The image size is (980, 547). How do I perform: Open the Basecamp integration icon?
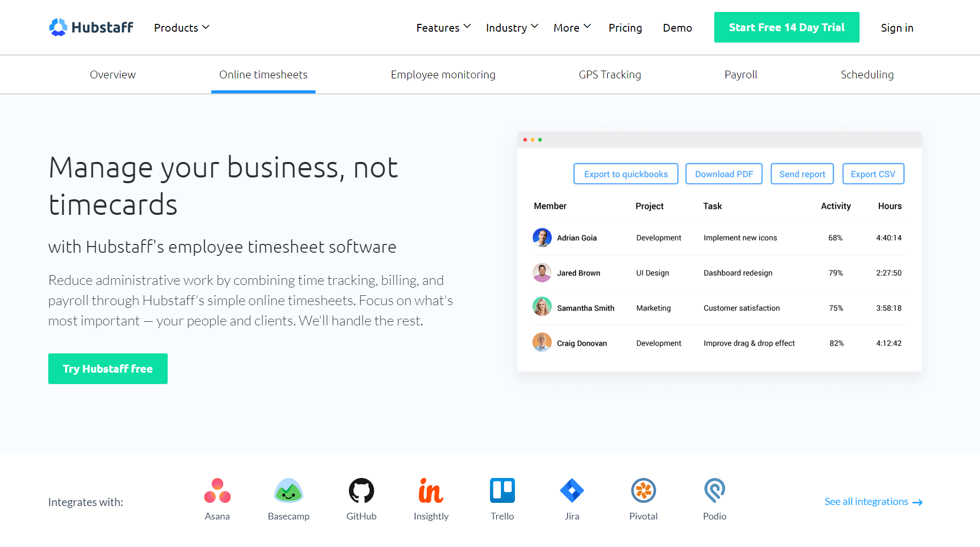point(289,490)
